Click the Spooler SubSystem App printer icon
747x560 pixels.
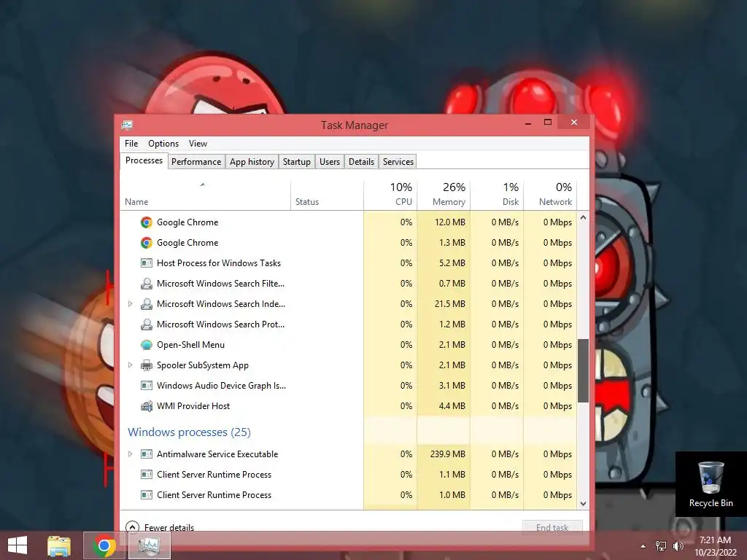[146, 365]
